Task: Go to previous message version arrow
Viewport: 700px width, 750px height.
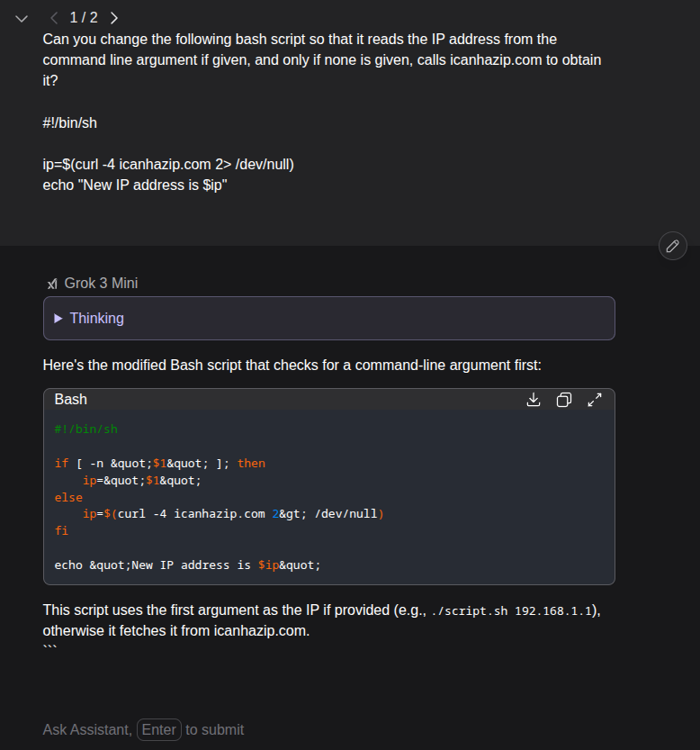Action: point(54,18)
